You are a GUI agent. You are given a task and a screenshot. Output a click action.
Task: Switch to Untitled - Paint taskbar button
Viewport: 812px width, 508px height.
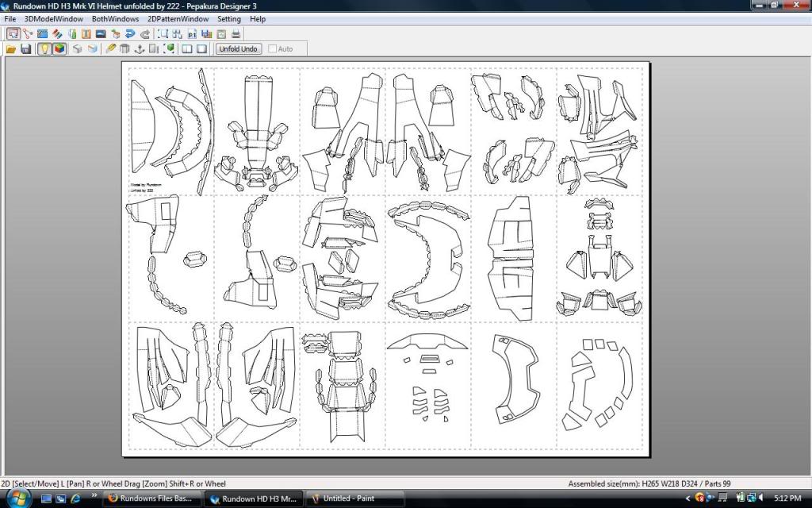(354, 498)
